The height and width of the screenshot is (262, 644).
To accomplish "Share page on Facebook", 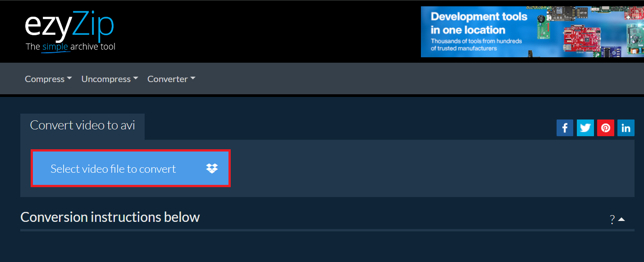I will click(x=565, y=128).
